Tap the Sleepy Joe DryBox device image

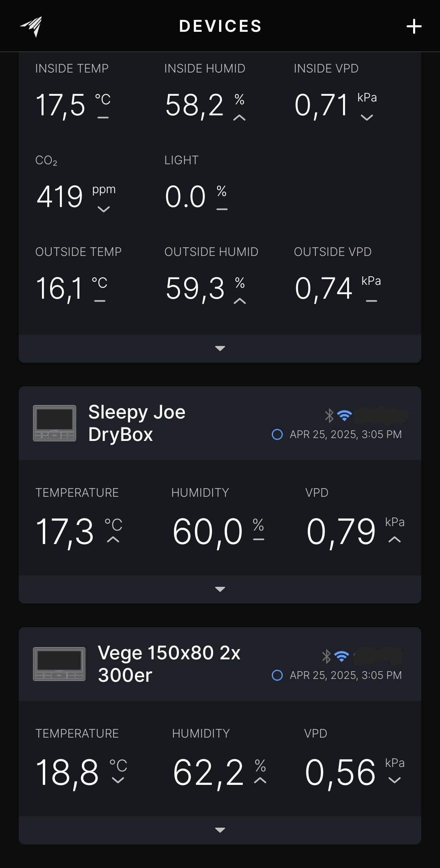click(x=54, y=423)
